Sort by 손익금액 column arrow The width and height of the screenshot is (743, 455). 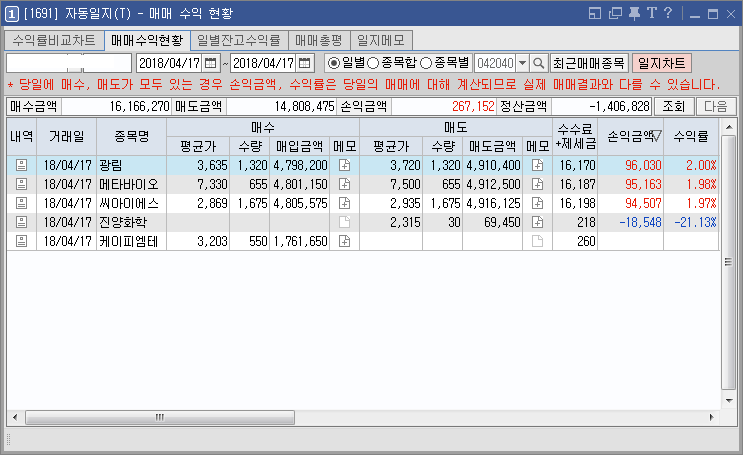656,136
